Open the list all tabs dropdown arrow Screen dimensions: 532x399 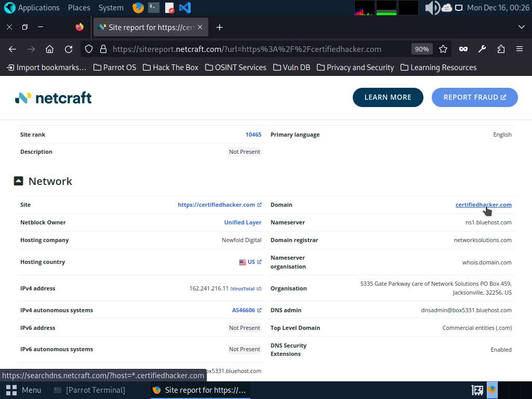tap(521, 27)
